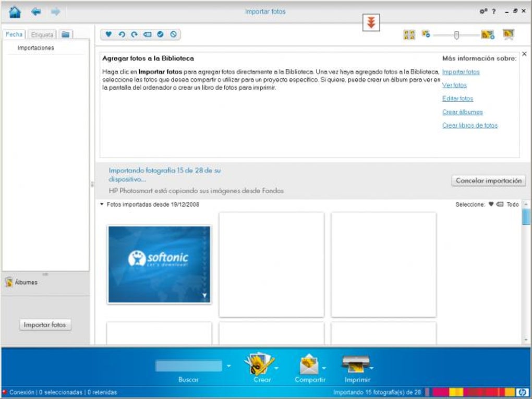Click the smaller thumbnails zoom-out icon
Viewport: 532px width, 399px height.
pyautogui.click(x=426, y=34)
